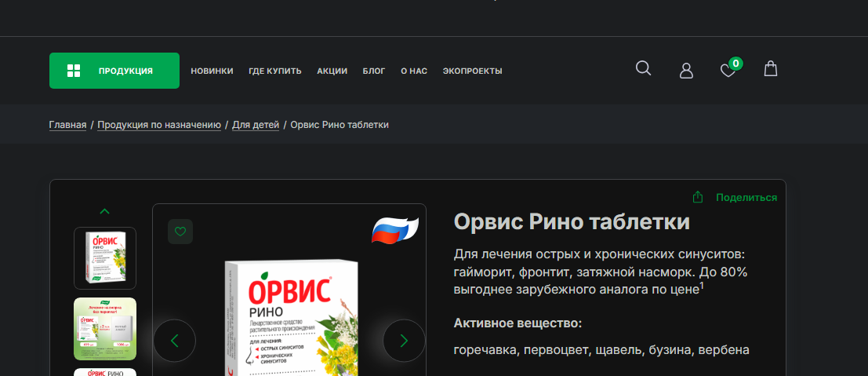This screenshot has width=868, height=376.
Task: Go to Где купить page
Action: click(x=274, y=71)
